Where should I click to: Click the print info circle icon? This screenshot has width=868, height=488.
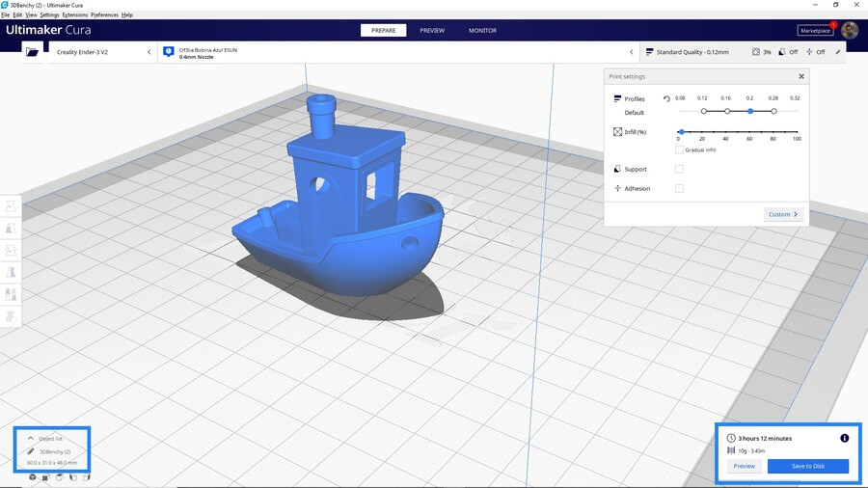[844, 438]
